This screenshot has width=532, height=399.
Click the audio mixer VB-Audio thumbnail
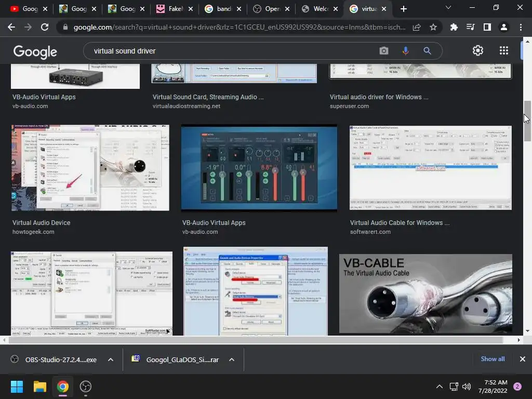pos(259,168)
